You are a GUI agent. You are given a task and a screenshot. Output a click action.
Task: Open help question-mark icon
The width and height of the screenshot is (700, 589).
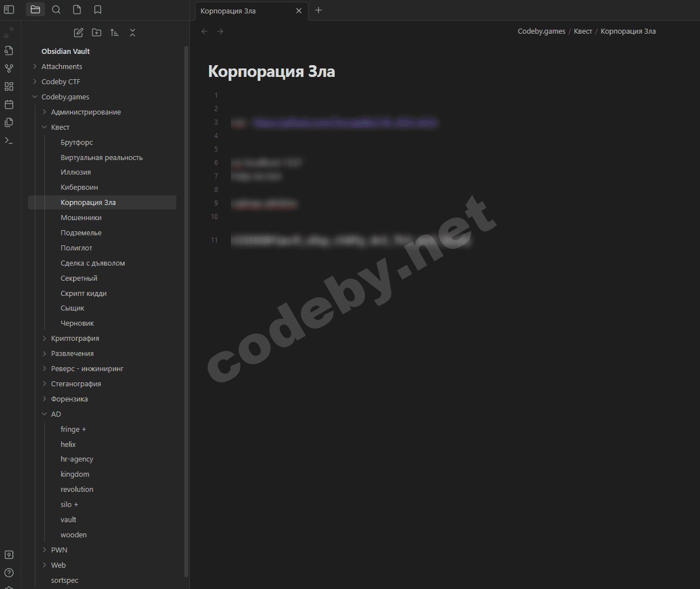9,573
